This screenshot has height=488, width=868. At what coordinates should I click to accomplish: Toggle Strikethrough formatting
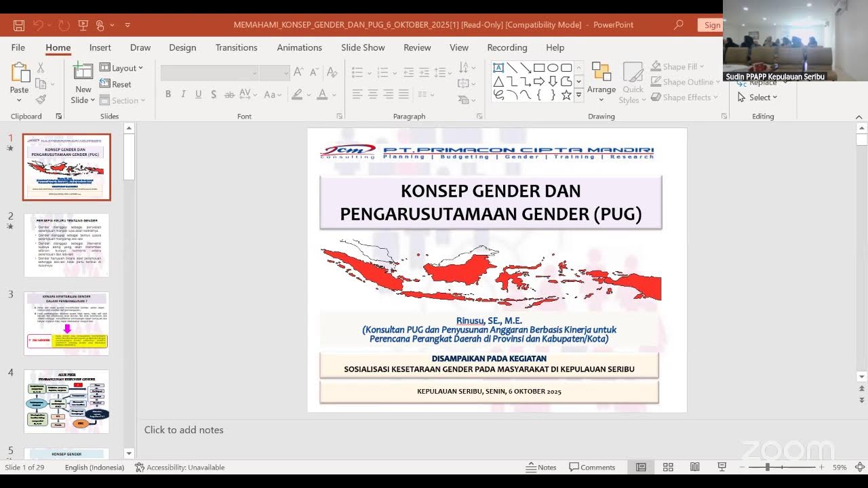pos(230,94)
